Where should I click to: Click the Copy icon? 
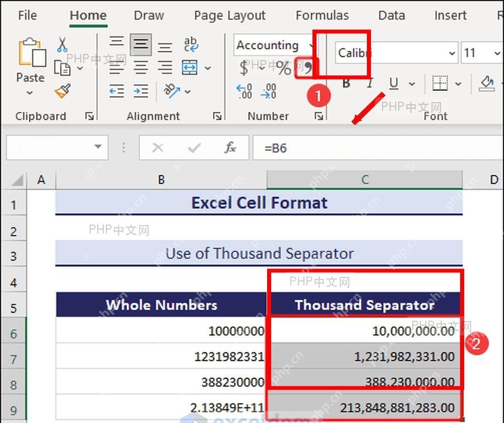tap(62, 68)
